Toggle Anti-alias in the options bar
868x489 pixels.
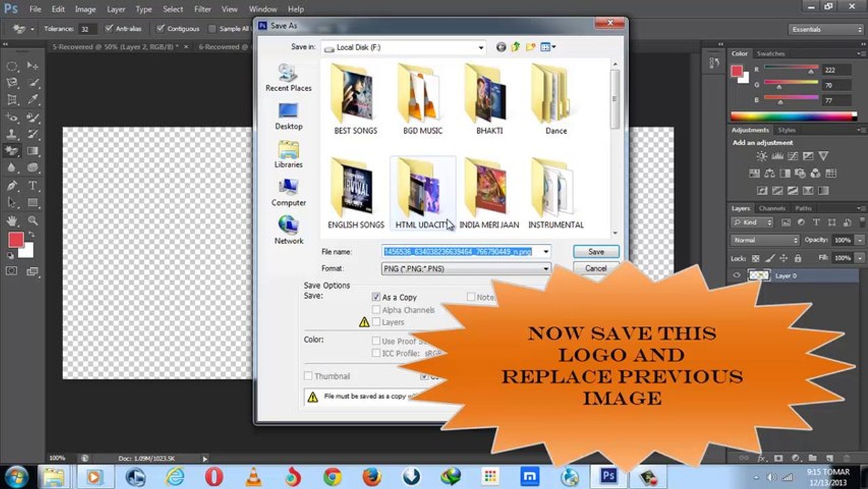(x=109, y=29)
